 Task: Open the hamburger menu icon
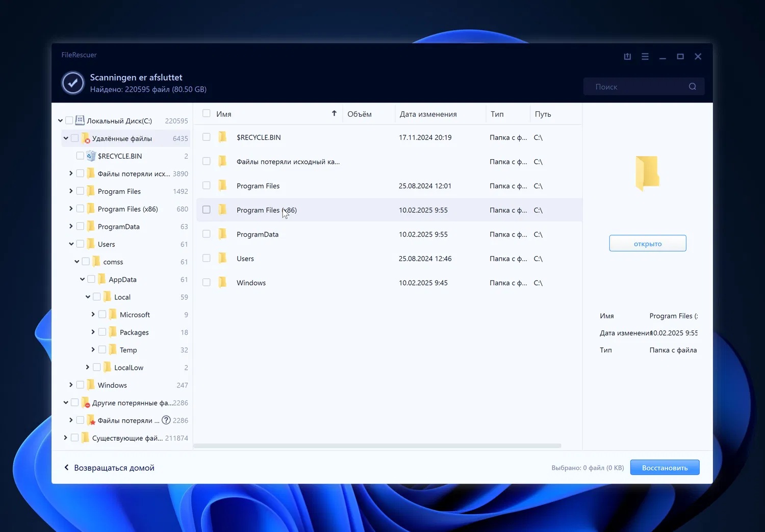645,57
